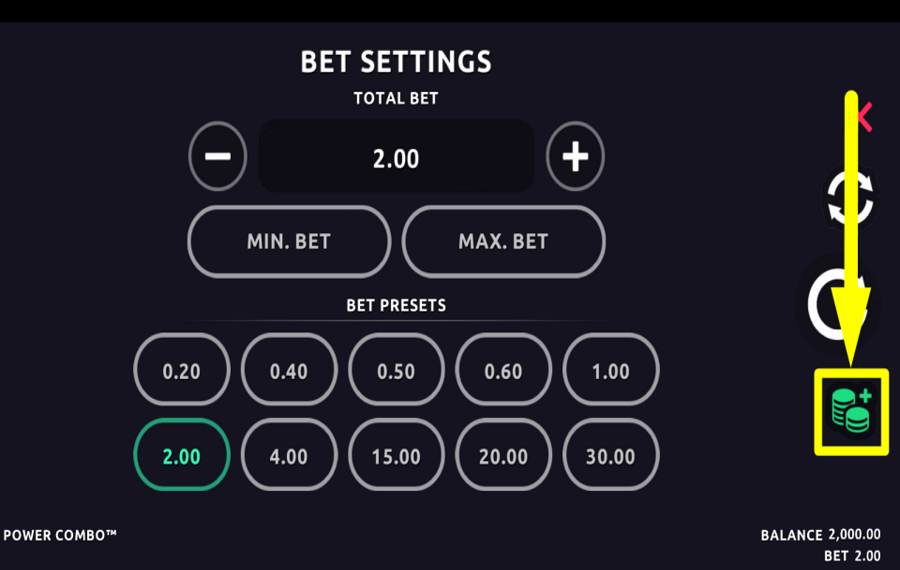
Task: Select the 0.20 bet preset
Action: [182, 371]
